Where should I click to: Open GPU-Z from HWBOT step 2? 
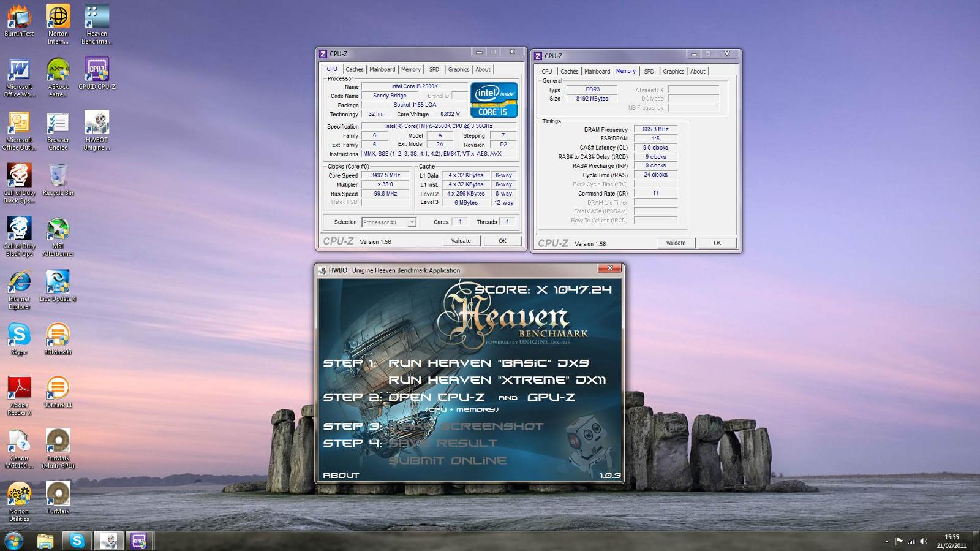coord(551,397)
